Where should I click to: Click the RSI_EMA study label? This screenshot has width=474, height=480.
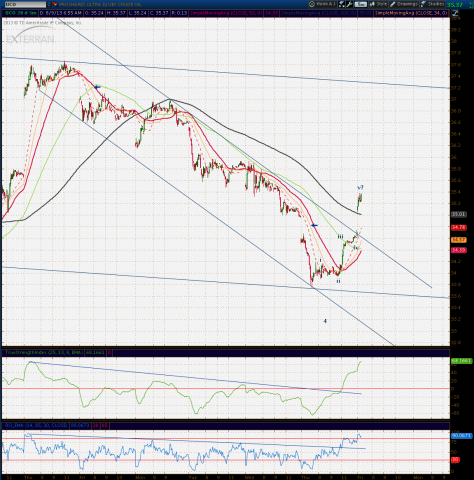tap(36, 425)
